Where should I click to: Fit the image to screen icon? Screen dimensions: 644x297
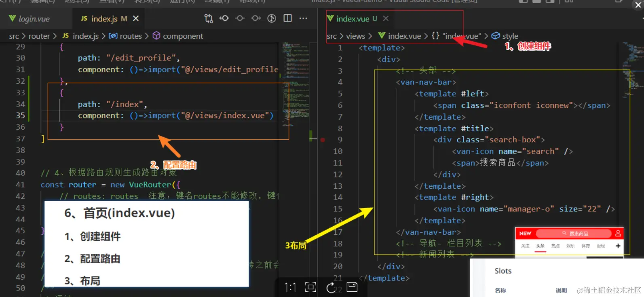coord(310,287)
